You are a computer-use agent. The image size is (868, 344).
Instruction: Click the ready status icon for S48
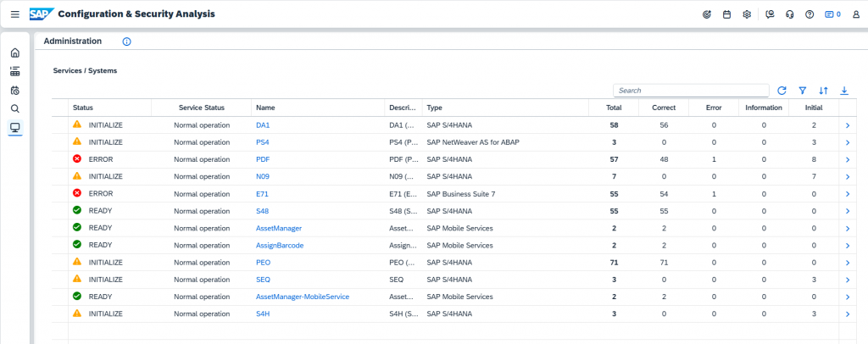[77, 211]
